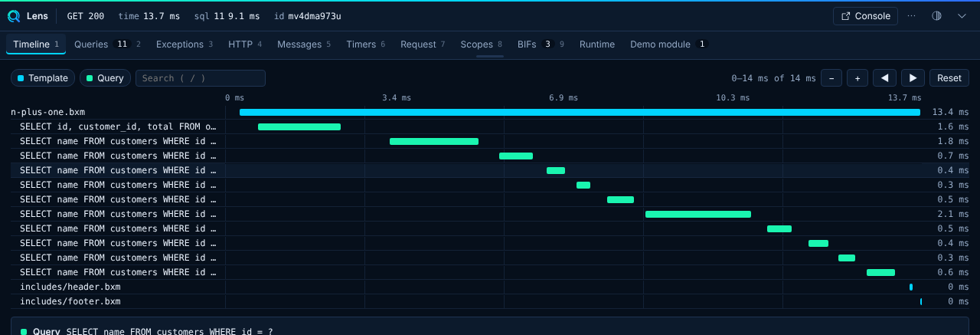Open the Messages tab
The width and height of the screenshot is (980, 335).
(304, 44)
